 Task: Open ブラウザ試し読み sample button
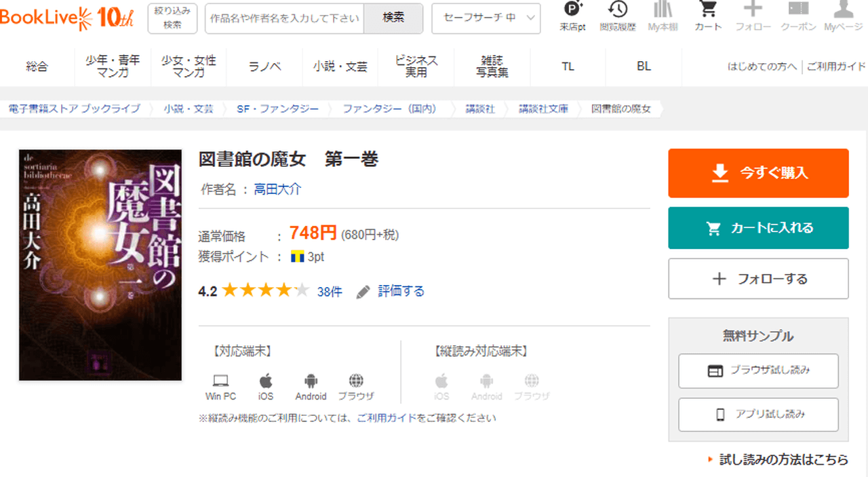[758, 370]
